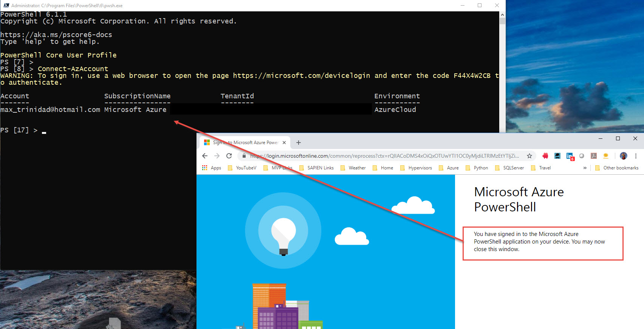
Task: Click the PowerShell scrollbar thumb
Action: point(502,21)
